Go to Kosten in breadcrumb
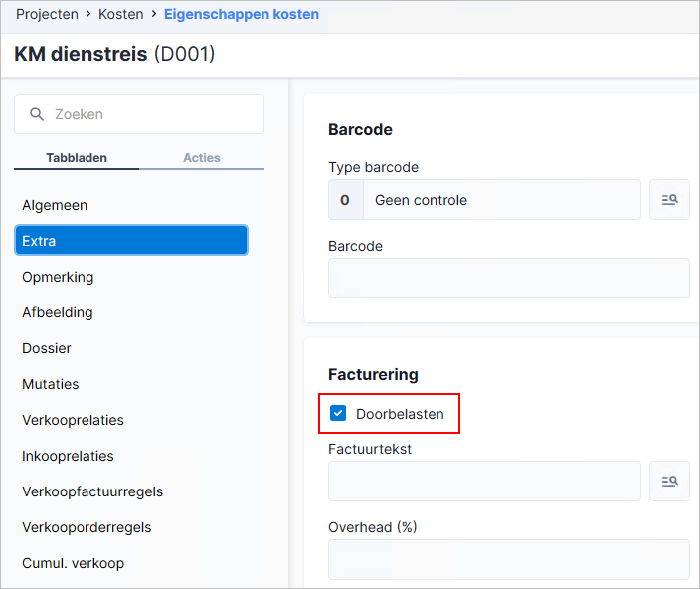Image resolution: width=700 pixels, height=589 pixels. pyautogui.click(x=121, y=14)
